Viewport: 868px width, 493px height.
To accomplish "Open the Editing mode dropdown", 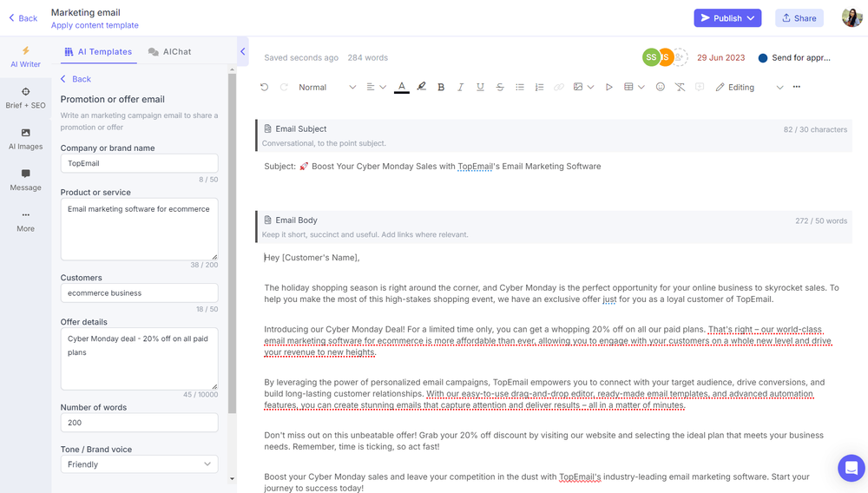I will tap(749, 87).
